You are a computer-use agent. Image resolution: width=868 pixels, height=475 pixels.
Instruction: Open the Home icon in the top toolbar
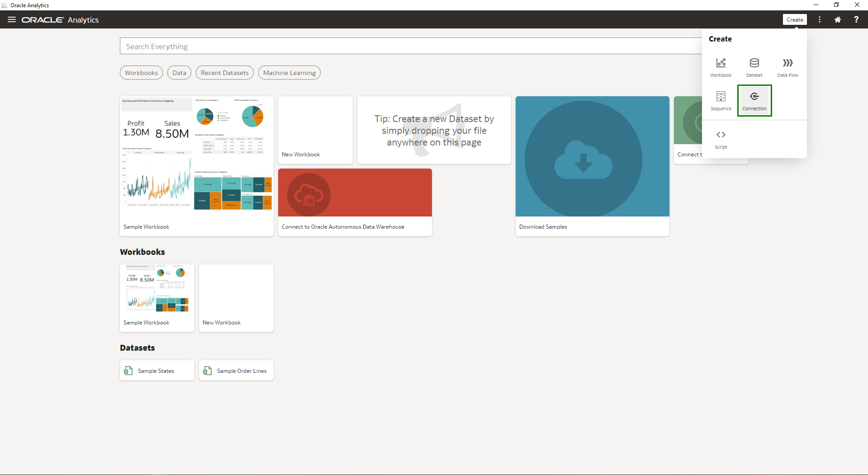[x=837, y=19]
